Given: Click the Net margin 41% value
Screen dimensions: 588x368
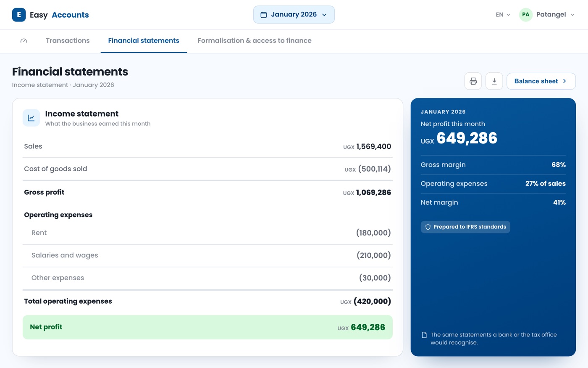Looking at the screenshot, I should (559, 203).
